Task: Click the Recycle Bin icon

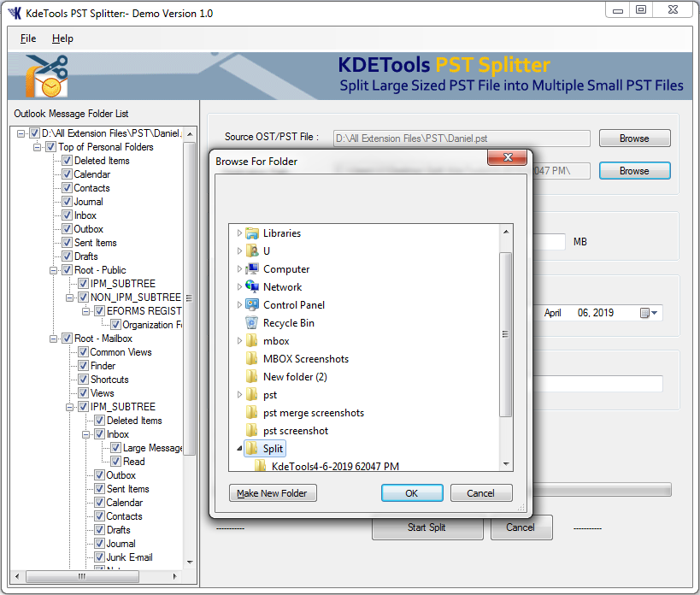Action: 252,323
